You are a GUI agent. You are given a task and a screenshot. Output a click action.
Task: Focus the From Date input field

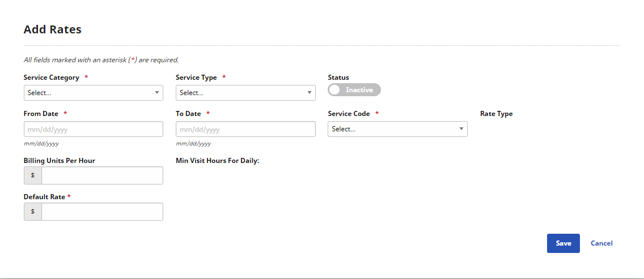click(93, 129)
